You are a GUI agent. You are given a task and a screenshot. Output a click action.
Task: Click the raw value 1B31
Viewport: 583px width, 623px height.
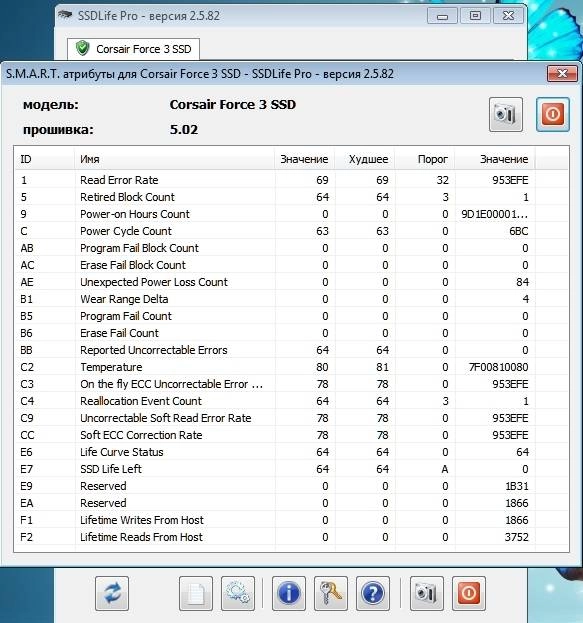click(517, 486)
